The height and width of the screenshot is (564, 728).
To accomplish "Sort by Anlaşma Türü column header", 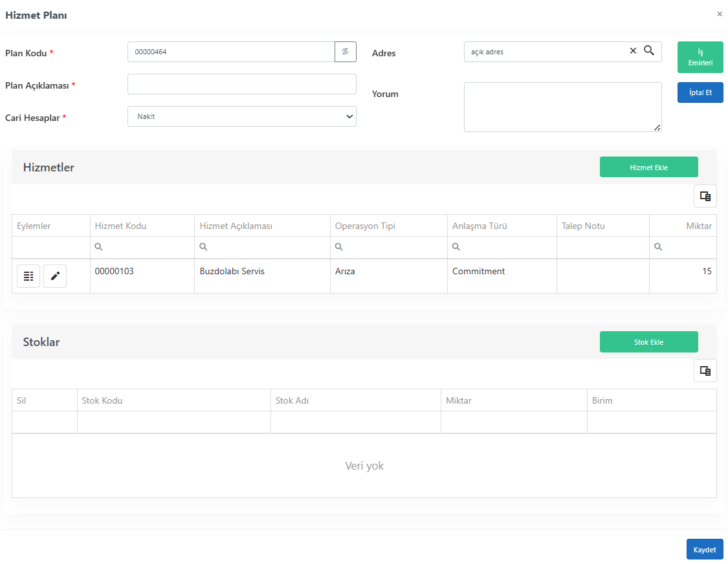I will [502, 226].
